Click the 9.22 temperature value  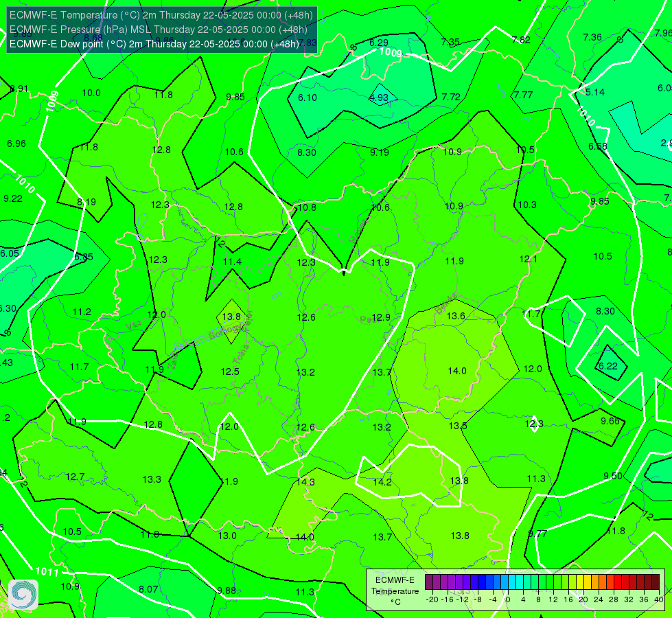tap(13, 198)
